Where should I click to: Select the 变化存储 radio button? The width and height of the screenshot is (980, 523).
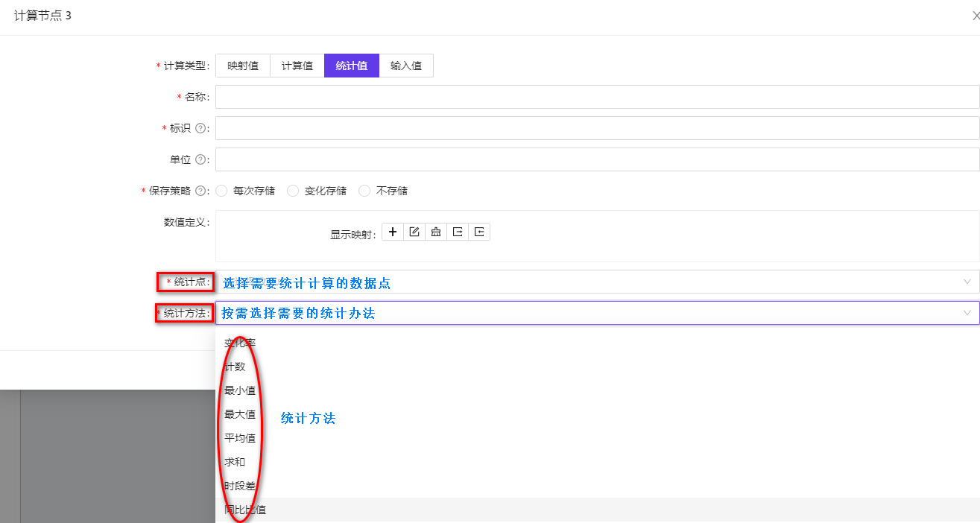coord(293,191)
